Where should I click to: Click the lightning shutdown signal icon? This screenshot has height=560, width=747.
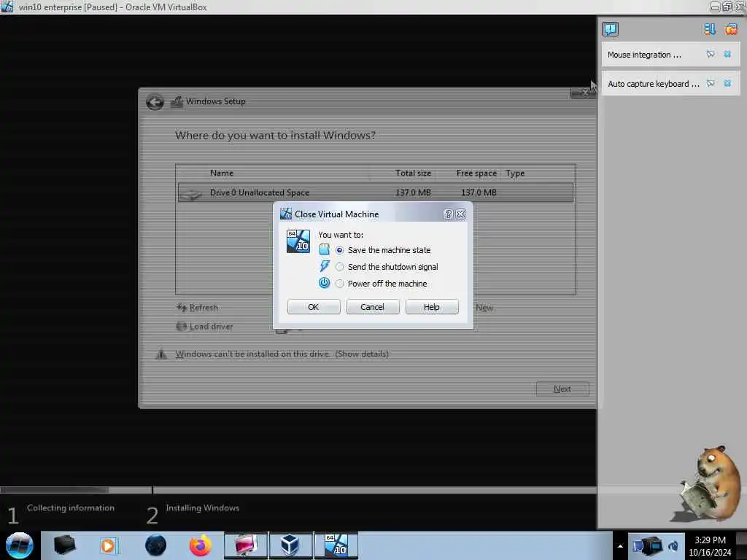click(x=325, y=265)
